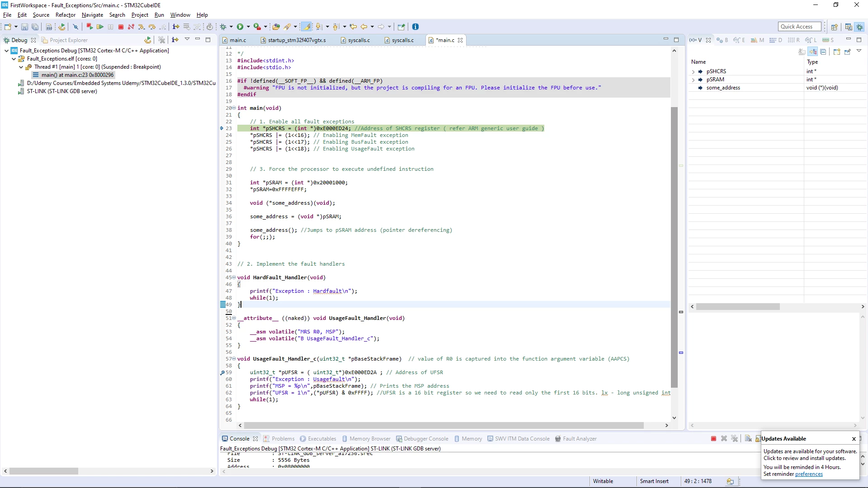Image resolution: width=868 pixels, height=488 pixels.
Task: Click the green Run button
Action: click(240, 27)
